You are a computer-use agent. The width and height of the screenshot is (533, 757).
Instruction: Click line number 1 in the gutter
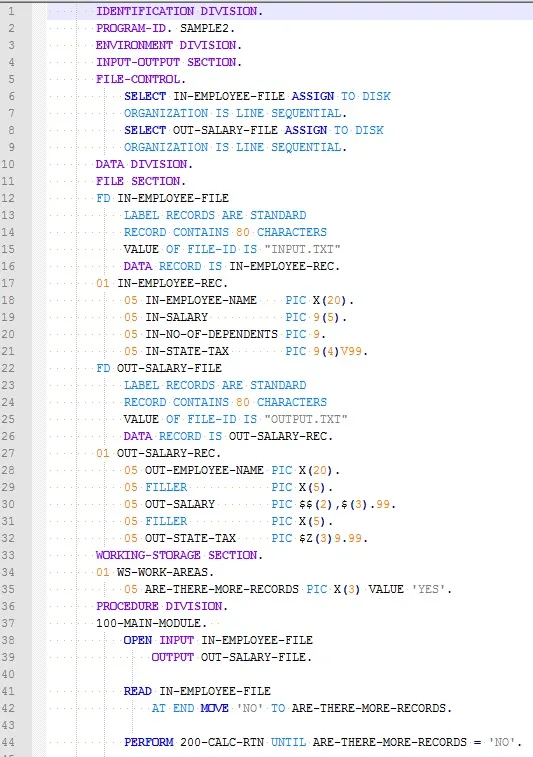click(11, 11)
